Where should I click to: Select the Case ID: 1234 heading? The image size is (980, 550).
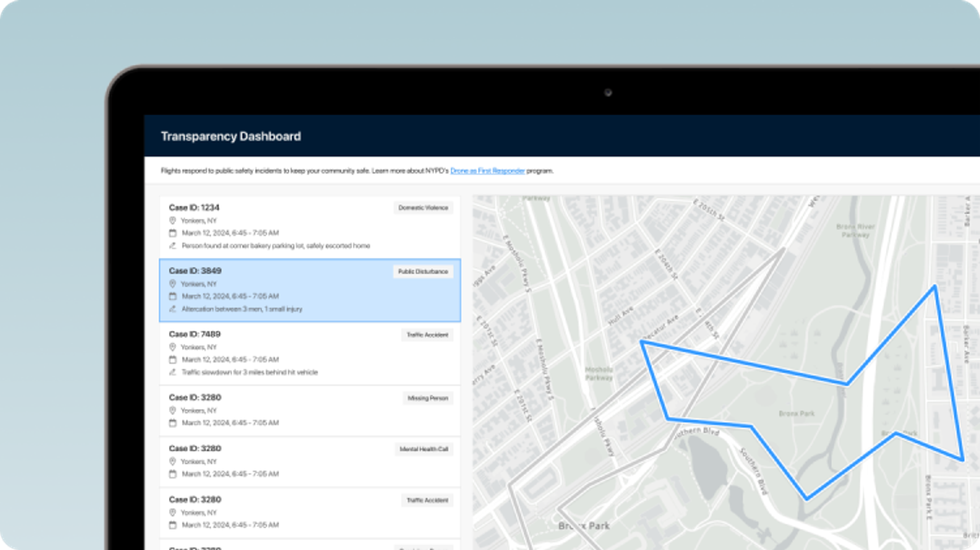pyautogui.click(x=194, y=208)
